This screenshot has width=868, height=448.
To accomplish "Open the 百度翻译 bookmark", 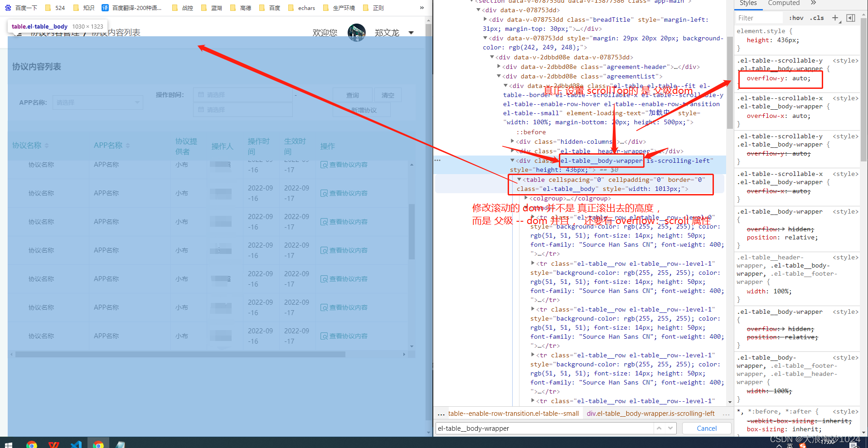I will (x=131, y=8).
